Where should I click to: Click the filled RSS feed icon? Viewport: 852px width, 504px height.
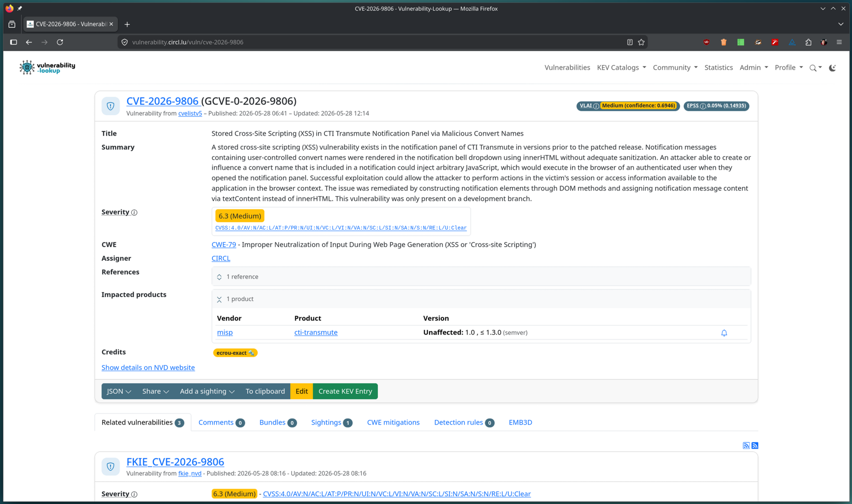pos(754,445)
